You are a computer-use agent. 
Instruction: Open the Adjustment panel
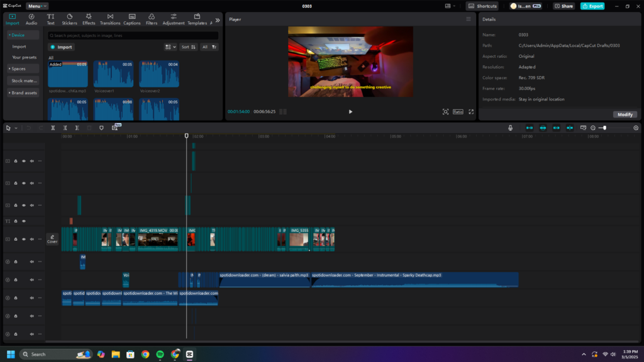pos(174,19)
